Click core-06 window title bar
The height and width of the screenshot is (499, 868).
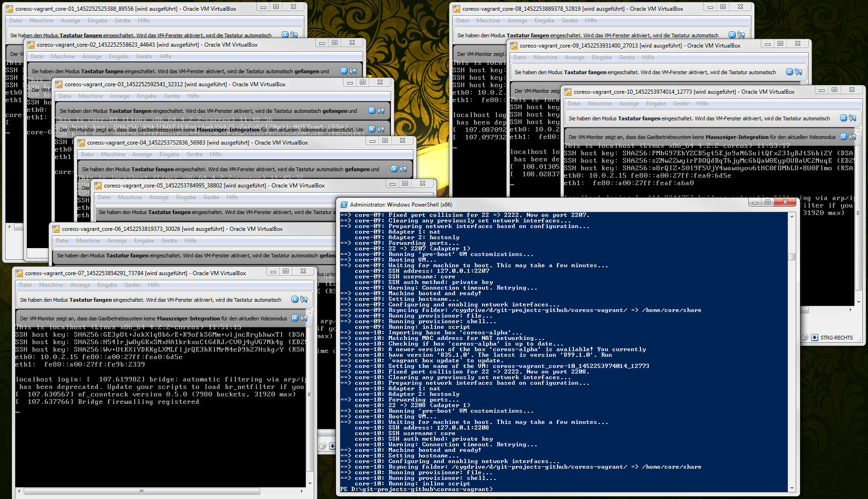191,229
